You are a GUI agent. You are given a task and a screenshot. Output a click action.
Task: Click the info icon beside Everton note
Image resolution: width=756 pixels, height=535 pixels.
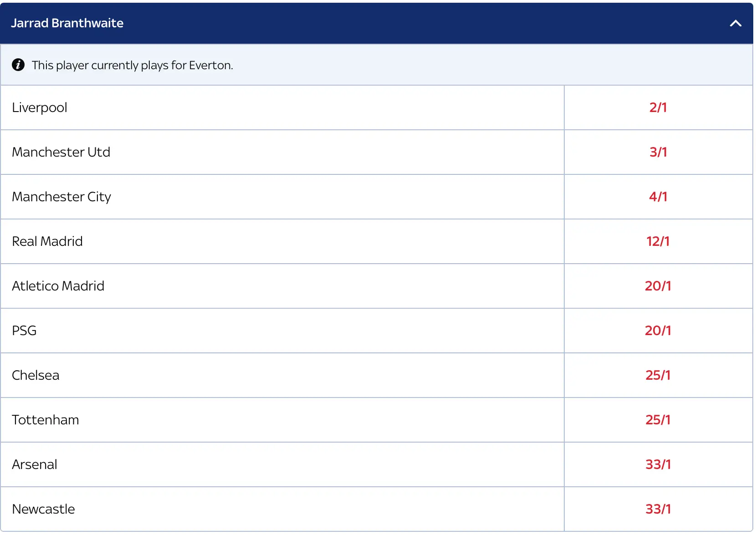click(18, 65)
